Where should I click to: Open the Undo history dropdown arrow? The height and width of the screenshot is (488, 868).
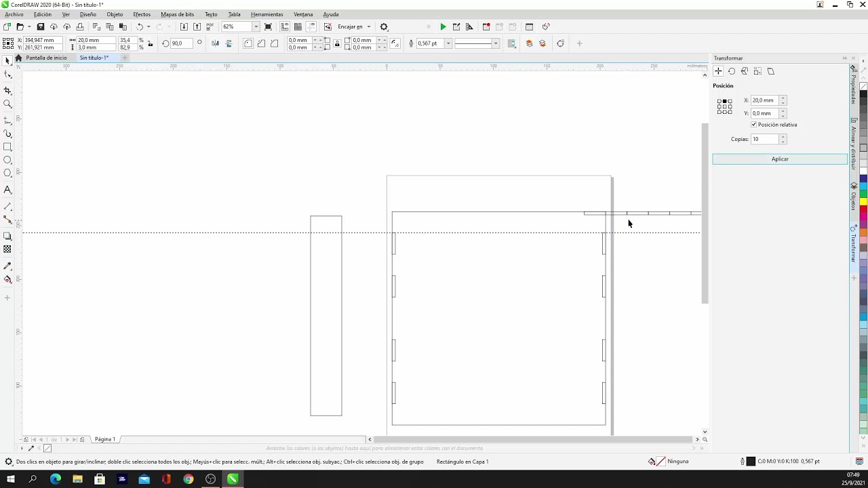149,26
